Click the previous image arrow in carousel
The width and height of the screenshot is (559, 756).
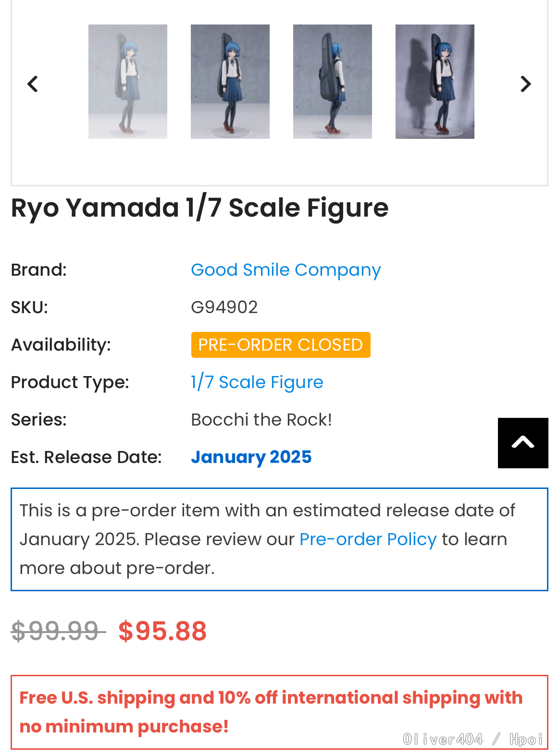coord(33,84)
